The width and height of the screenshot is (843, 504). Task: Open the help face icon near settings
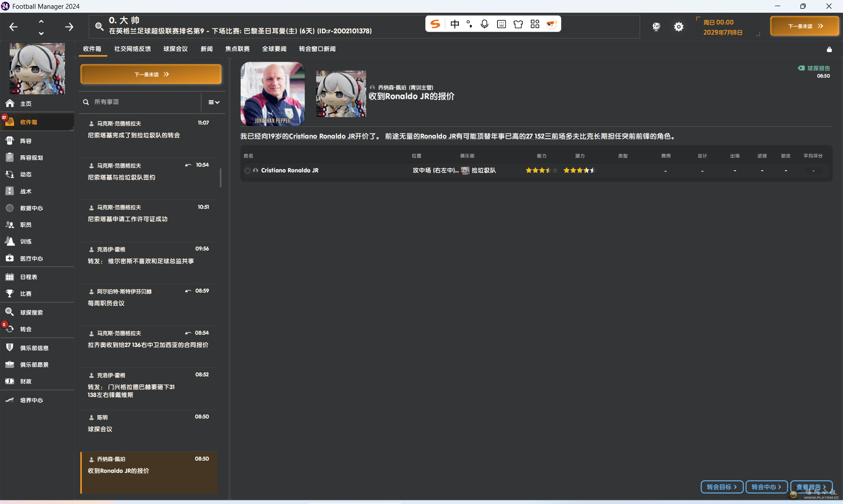tap(656, 27)
